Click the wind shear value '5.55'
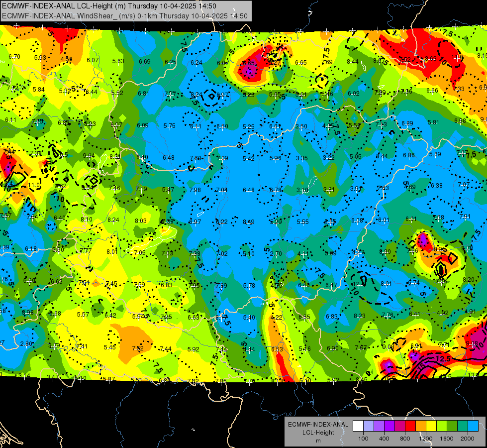 coord(302,222)
